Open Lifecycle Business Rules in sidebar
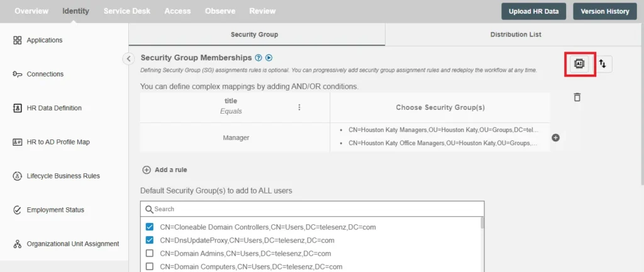The height and width of the screenshot is (272, 644). point(64,176)
